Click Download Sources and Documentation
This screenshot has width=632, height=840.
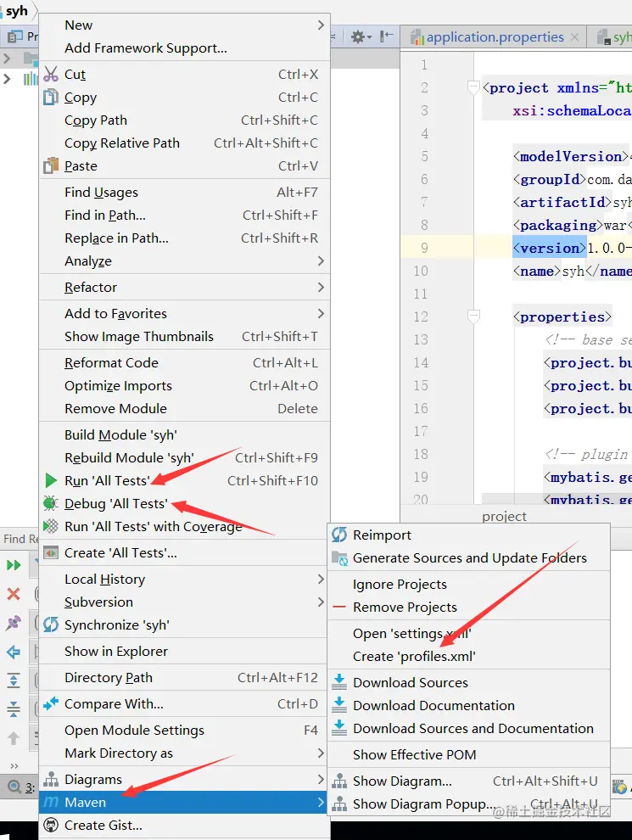point(473,728)
